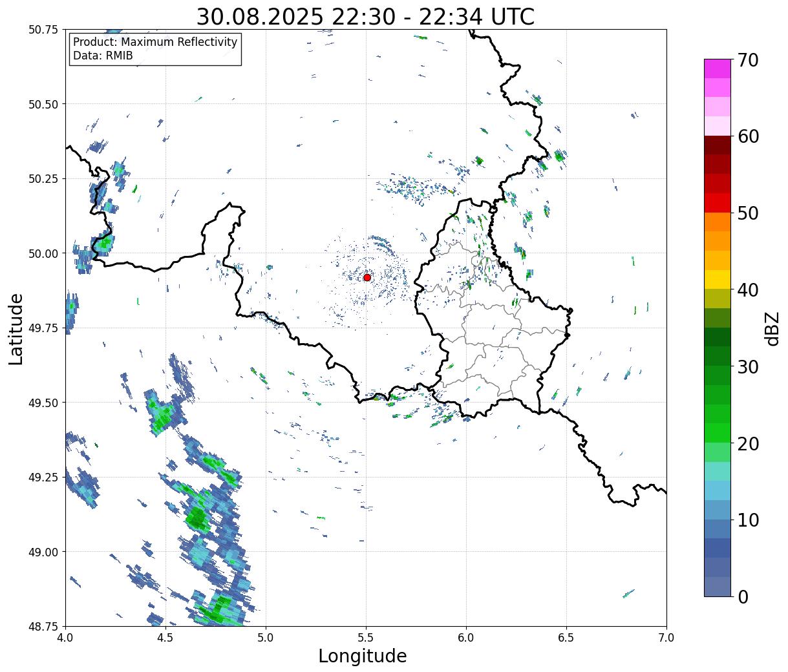Click the grey-blue bottom colorbar segment at 0
Viewport: 788px width, 672px height.
(718, 586)
